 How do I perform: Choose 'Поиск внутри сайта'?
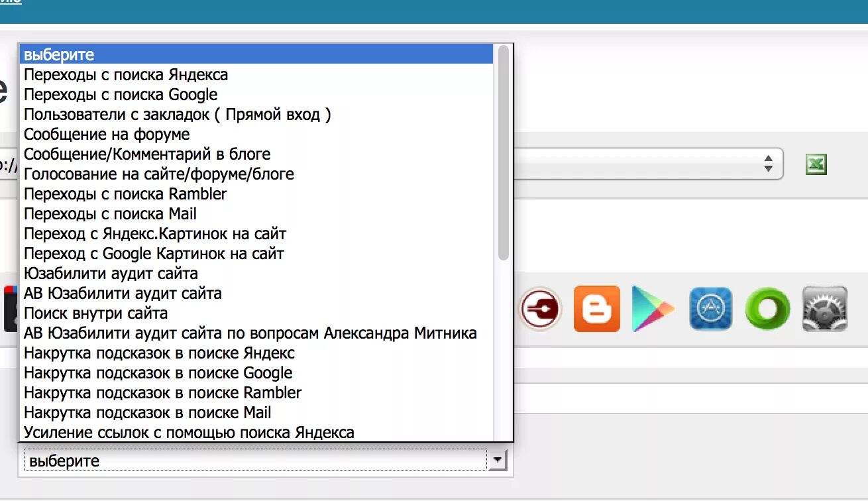(x=256, y=313)
